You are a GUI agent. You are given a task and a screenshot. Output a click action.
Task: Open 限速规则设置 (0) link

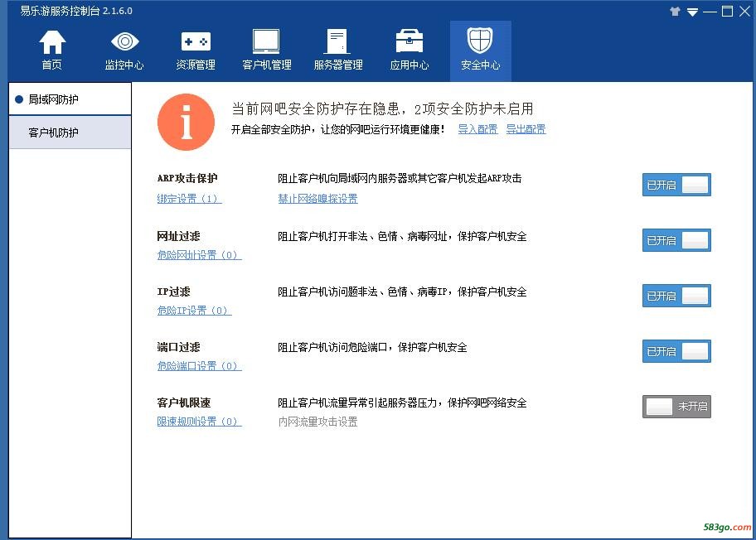point(199,421)
